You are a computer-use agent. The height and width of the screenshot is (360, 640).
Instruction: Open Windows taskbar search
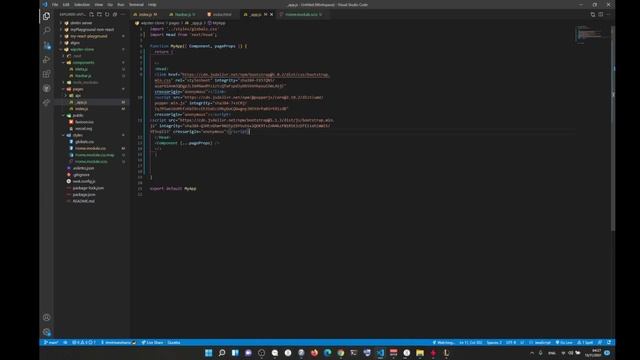[222, 353]
